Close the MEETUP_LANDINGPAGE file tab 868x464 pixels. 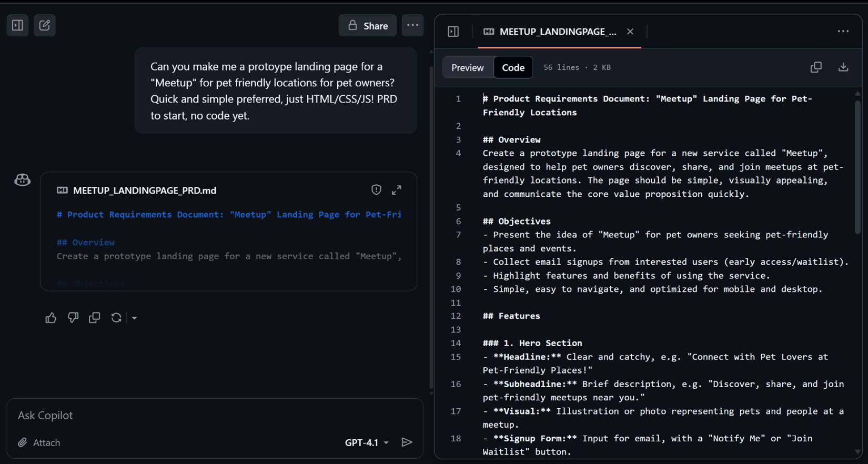[x=630, y=32]
